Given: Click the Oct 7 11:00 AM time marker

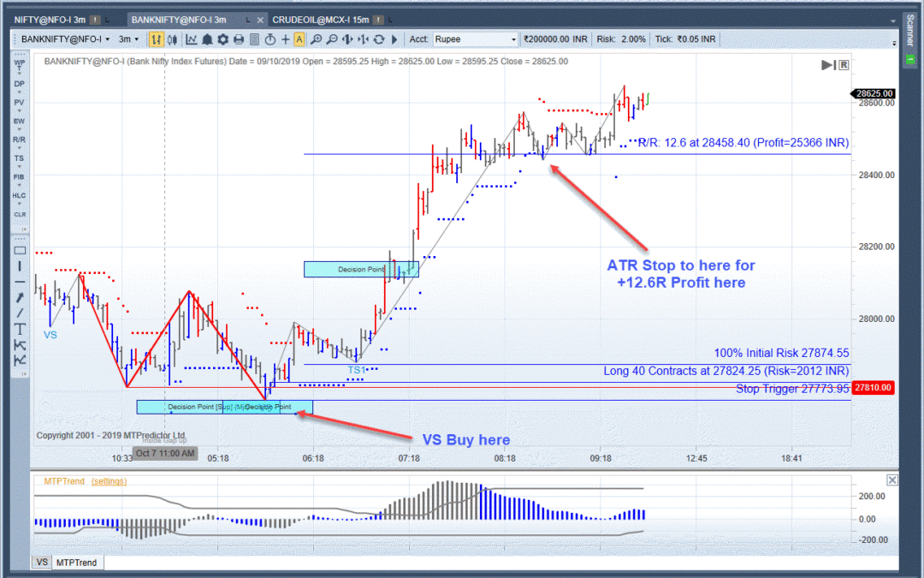Looking at the screenshot, I should (165, 453).
